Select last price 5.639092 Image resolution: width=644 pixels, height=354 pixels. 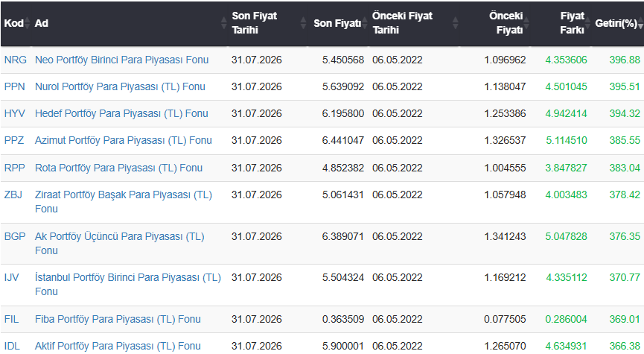[x=343, y=86]
